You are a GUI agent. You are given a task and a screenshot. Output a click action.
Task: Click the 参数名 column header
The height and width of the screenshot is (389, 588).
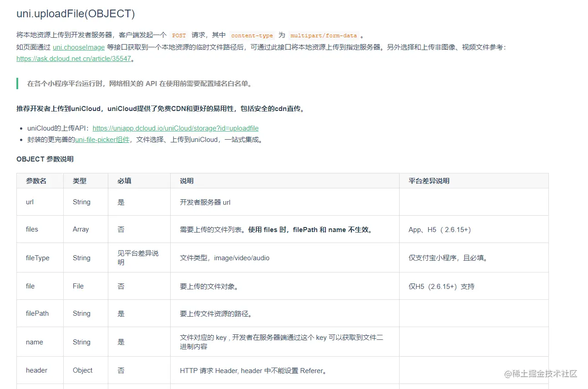(40, 181)
